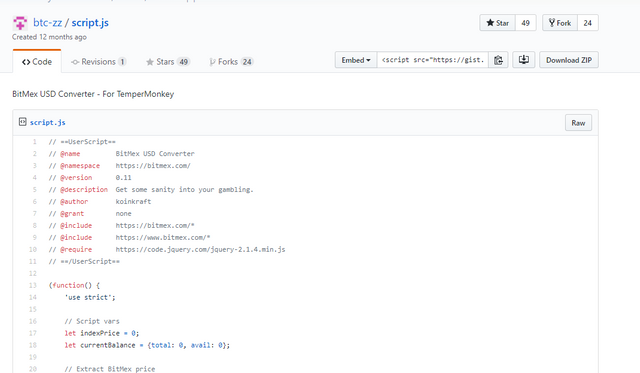Click the 'https://www.bitmex.com/*' include value
The width and height of the screenshot is (640, 373).
pos(162,238)
